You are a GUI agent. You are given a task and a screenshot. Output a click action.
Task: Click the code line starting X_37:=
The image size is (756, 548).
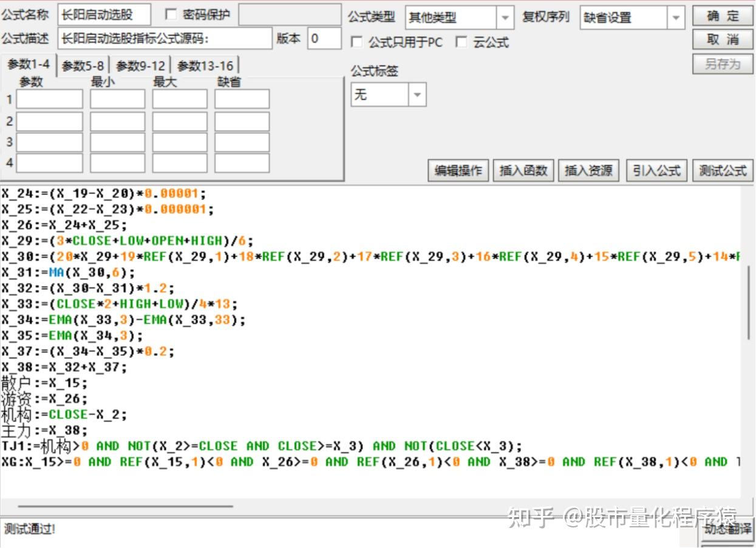point(88,351)
